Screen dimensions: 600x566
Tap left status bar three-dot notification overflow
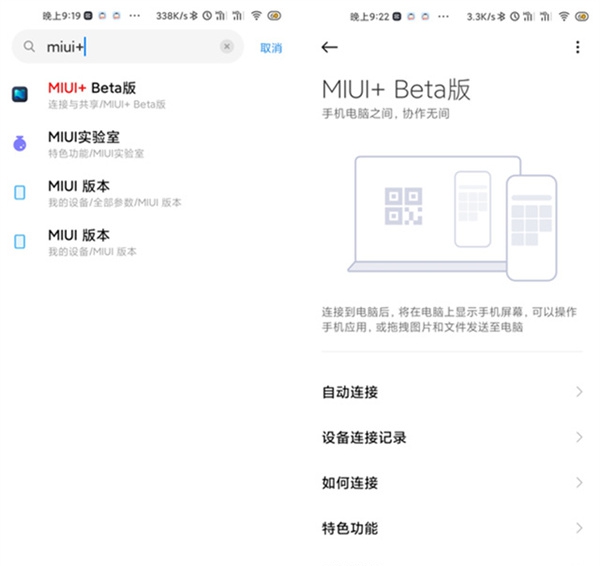pyautogui.click(x=135, y=16)
